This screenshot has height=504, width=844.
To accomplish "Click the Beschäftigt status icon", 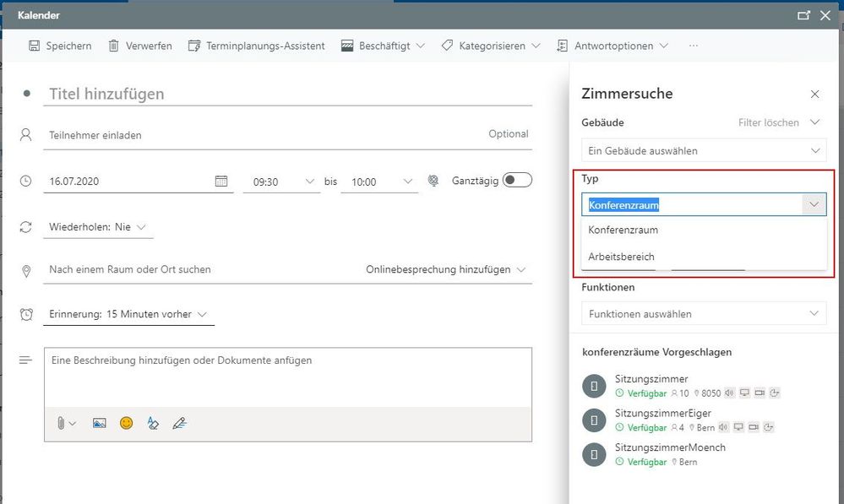I will click(x=347, y=46).
